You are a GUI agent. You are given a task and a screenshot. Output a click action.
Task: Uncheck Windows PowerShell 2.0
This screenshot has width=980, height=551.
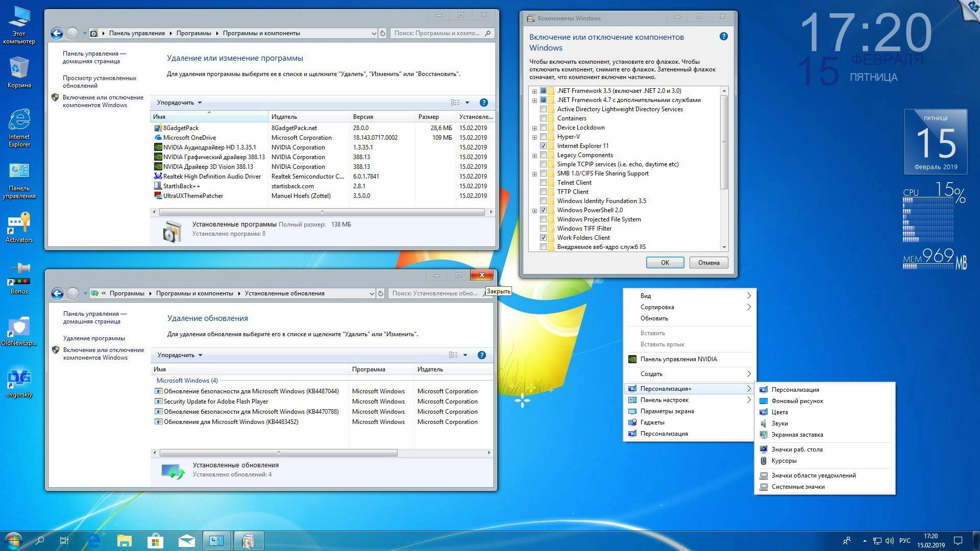(543, 210)
